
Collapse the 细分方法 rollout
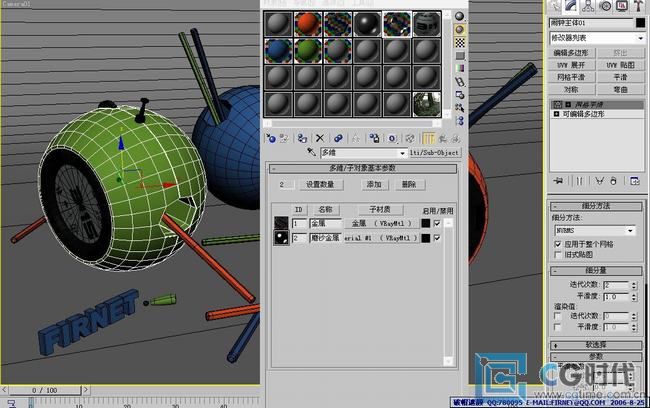[x=596, y=206]
